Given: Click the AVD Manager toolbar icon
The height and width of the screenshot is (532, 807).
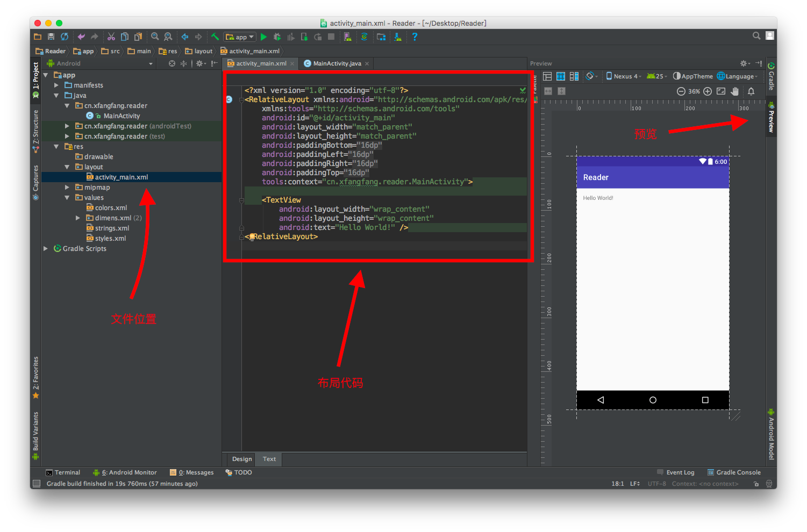Looking at the screenshot, I should pyautogui.click(x=348, y=37).
